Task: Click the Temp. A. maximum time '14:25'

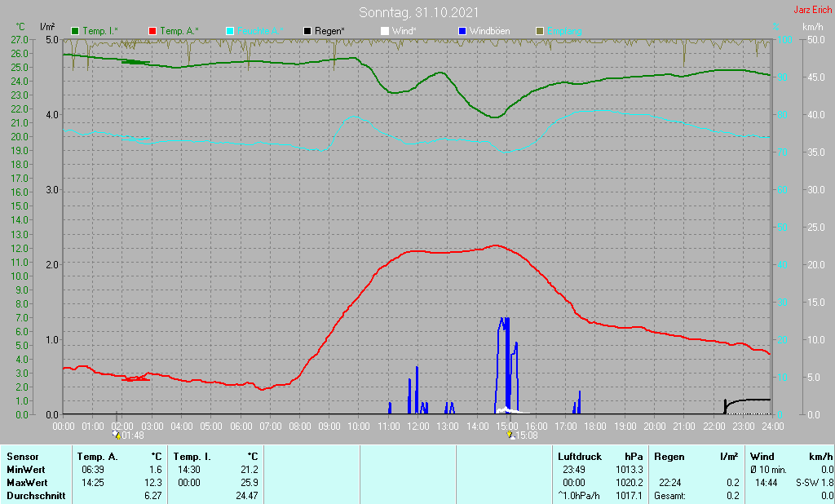Action: (93, 483)
